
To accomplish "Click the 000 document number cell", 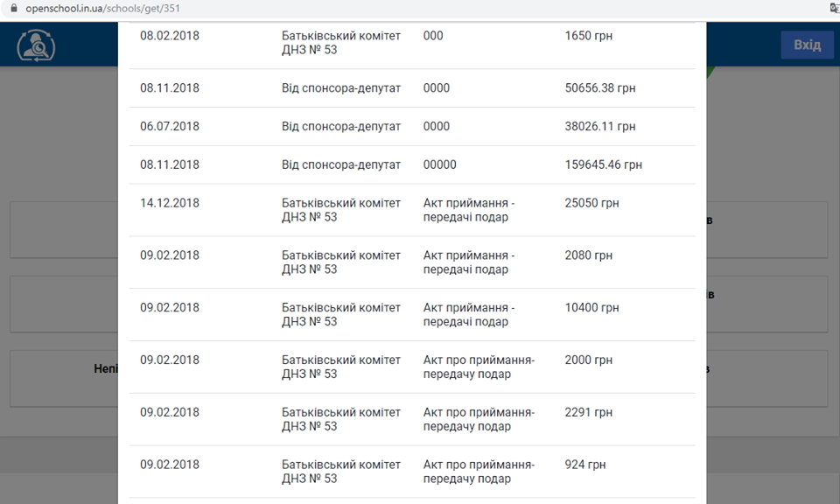I will click(433, 36).
